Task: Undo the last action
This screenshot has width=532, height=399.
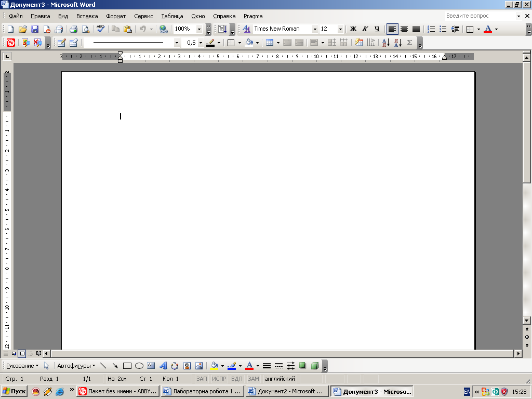Action: [x=143, y=29]
